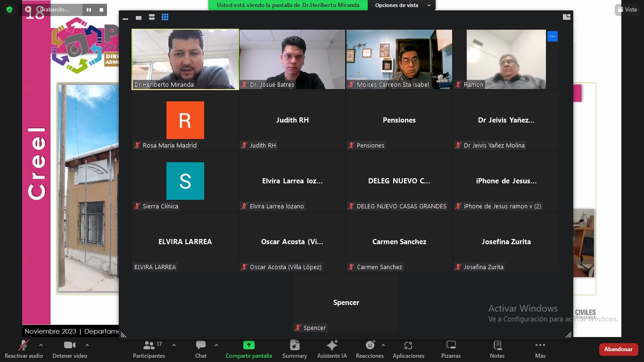Open the Chat panel
The width and height of the screenshot is (644, 362).
point(201,349)
